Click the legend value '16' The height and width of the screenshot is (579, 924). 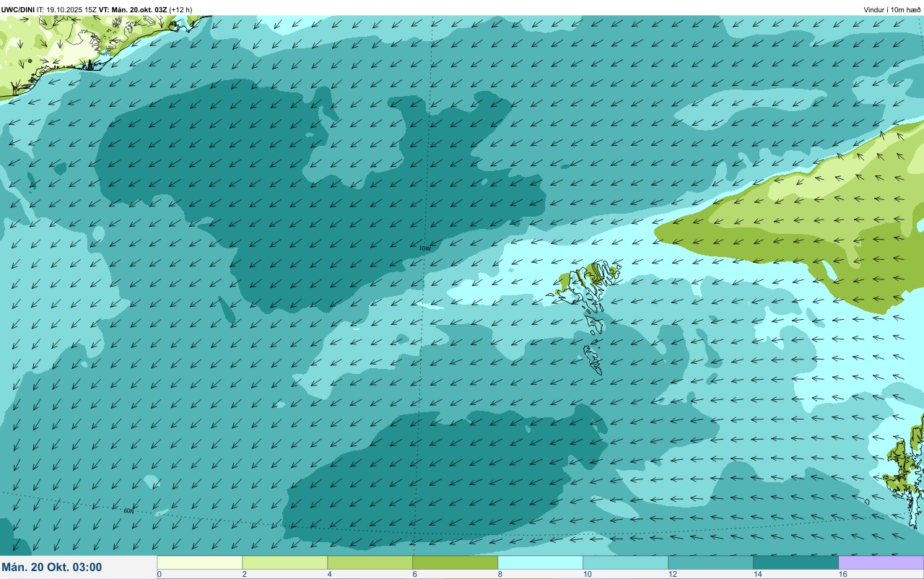tap(842, 574)
